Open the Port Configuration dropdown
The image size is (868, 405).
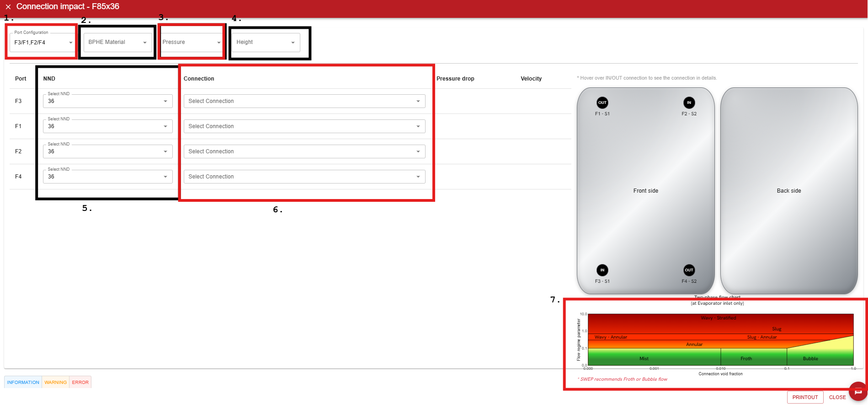(43, 43)
